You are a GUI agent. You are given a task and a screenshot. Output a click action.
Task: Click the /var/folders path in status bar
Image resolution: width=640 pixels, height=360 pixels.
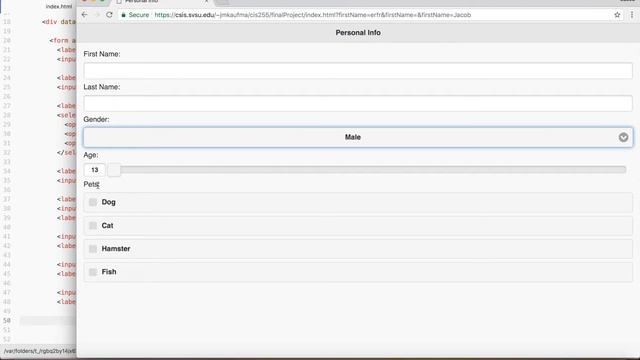(x=40, y=351)
